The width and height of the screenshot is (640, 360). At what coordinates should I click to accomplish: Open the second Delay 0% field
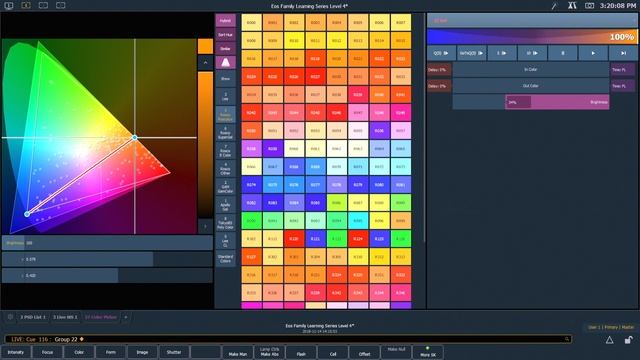tap(439, 86)
